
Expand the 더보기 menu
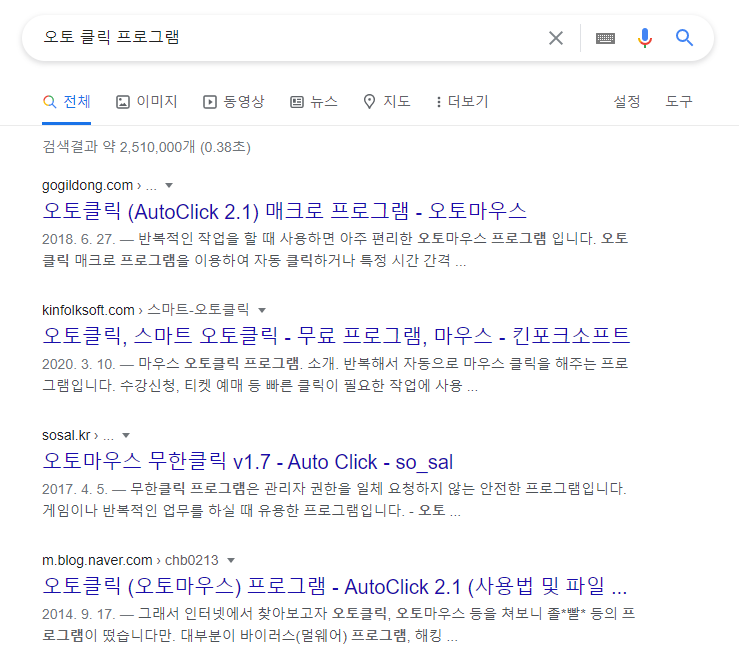(x=462, y=102)
